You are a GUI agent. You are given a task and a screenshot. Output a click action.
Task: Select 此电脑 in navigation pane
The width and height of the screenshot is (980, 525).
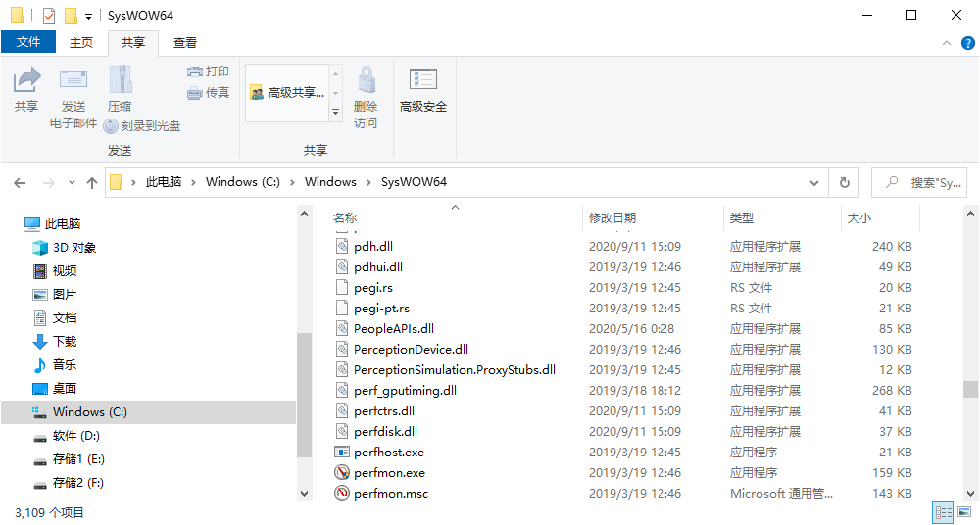click(53, 223)
